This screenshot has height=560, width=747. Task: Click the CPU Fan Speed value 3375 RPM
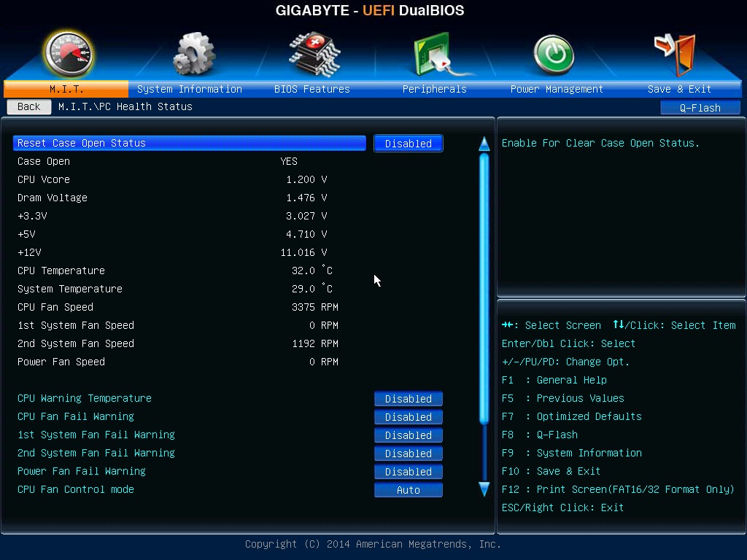pyautogui.click(x=315, y=307)
